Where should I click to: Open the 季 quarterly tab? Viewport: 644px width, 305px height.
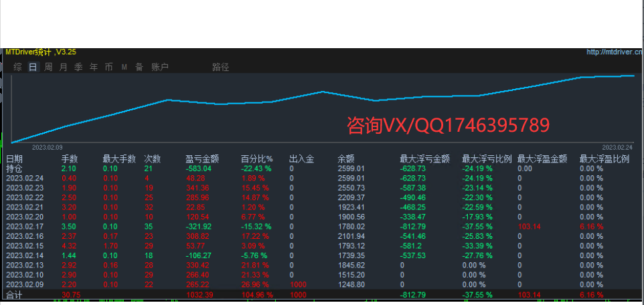coord(78,68)
